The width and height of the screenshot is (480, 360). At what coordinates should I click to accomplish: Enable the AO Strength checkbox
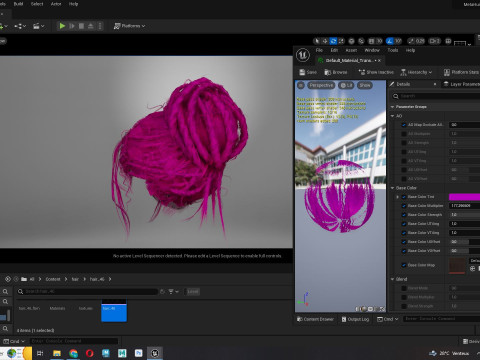pos(404,143)
